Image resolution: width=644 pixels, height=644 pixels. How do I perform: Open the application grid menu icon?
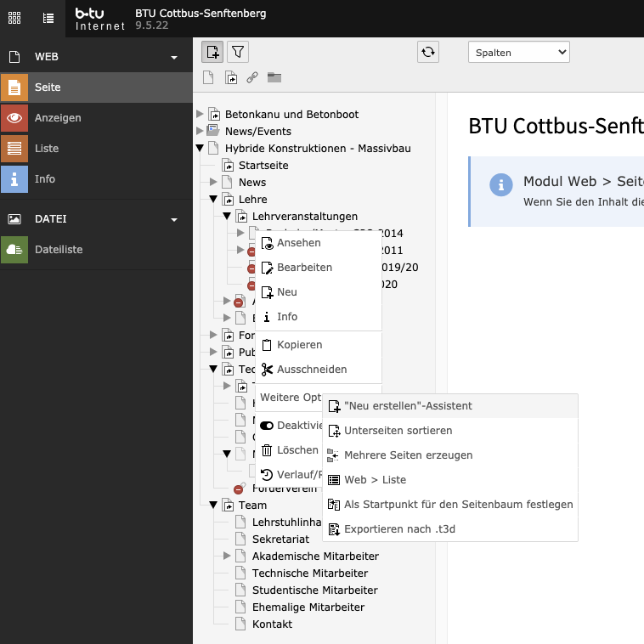coord(14,17)
